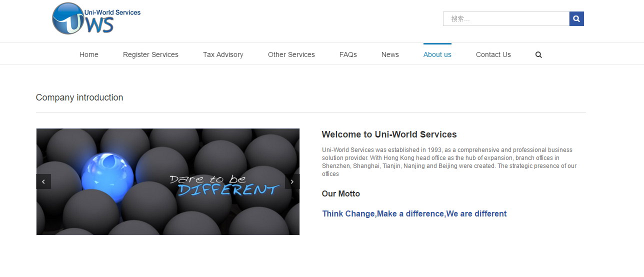Select the active About us tab
The image size is (644, 277).
click(437, 54)
